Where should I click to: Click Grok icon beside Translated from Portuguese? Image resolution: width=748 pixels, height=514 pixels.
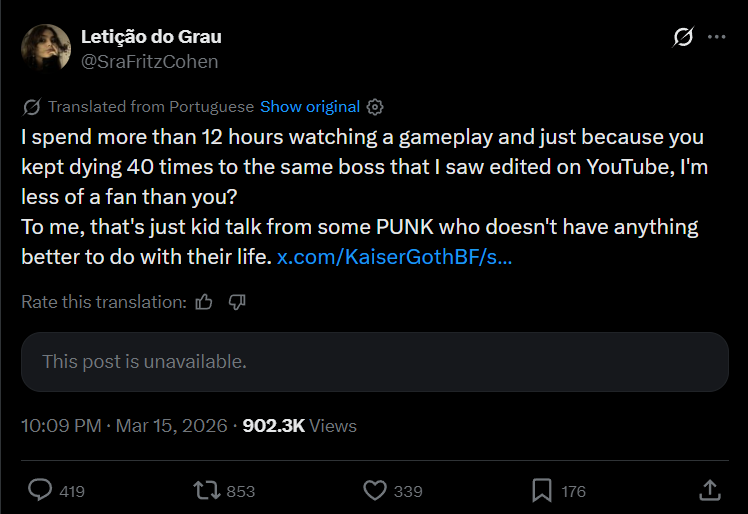[31, 107]
